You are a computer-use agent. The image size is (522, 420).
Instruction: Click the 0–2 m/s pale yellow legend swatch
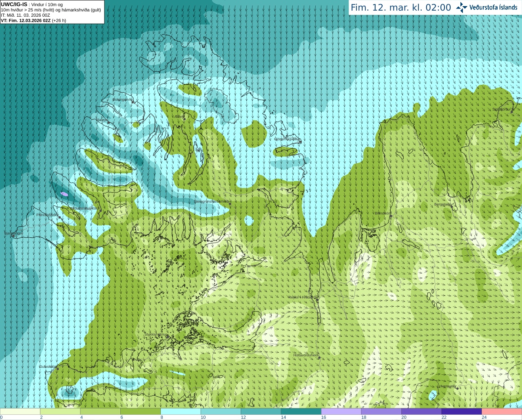pyautogui.click(x=20, y=411)
